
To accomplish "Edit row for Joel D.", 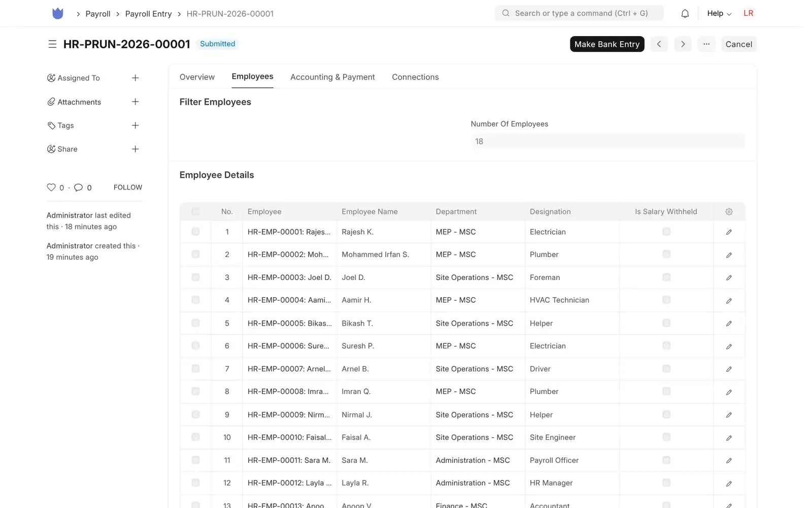I will click(x=729, y=278).
